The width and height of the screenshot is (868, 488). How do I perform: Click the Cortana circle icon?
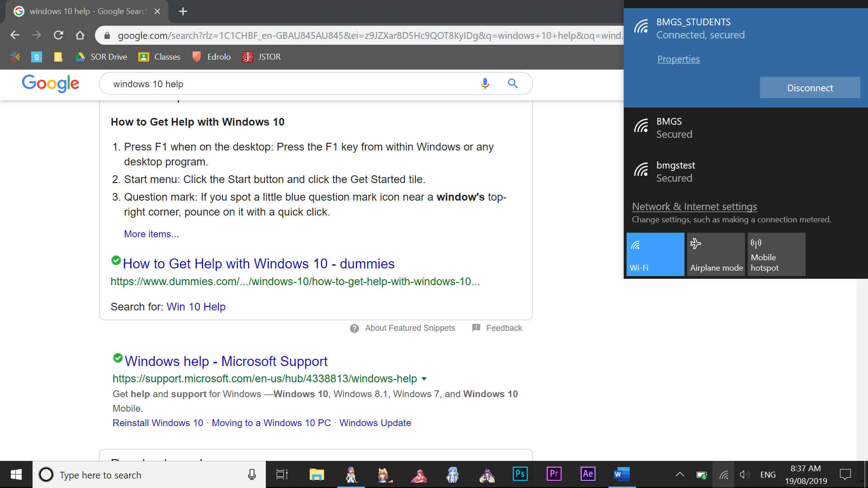point(46,475)
